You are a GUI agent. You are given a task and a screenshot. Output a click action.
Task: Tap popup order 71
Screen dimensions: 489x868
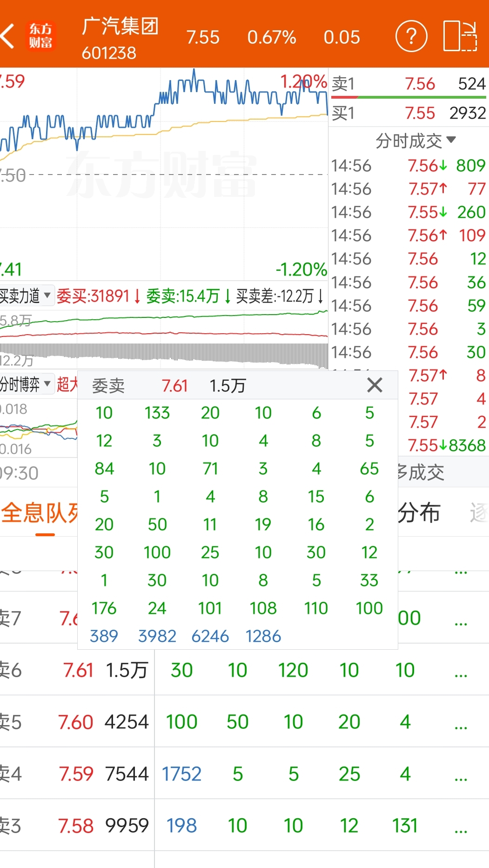(x=210, y=469)
